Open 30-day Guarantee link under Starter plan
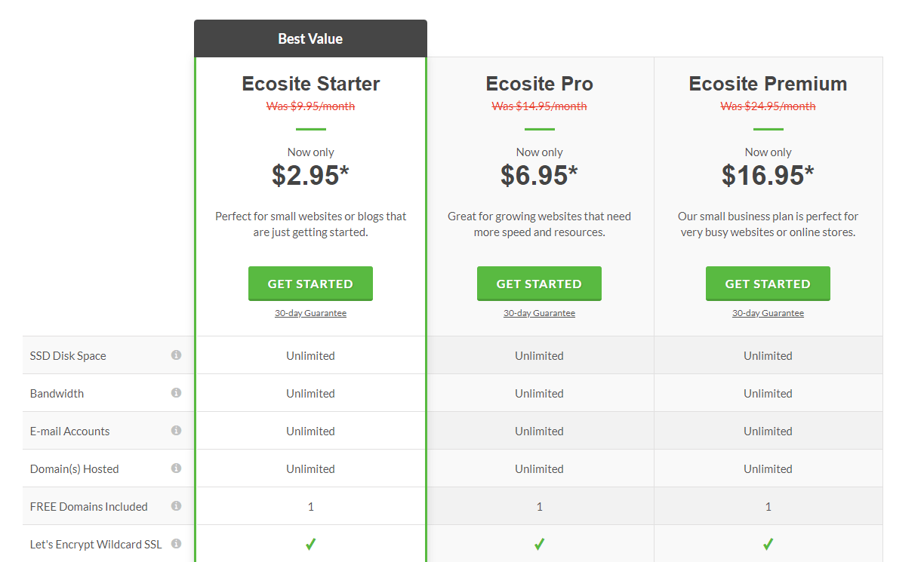 pyautogui.click(x=310, y=313)
